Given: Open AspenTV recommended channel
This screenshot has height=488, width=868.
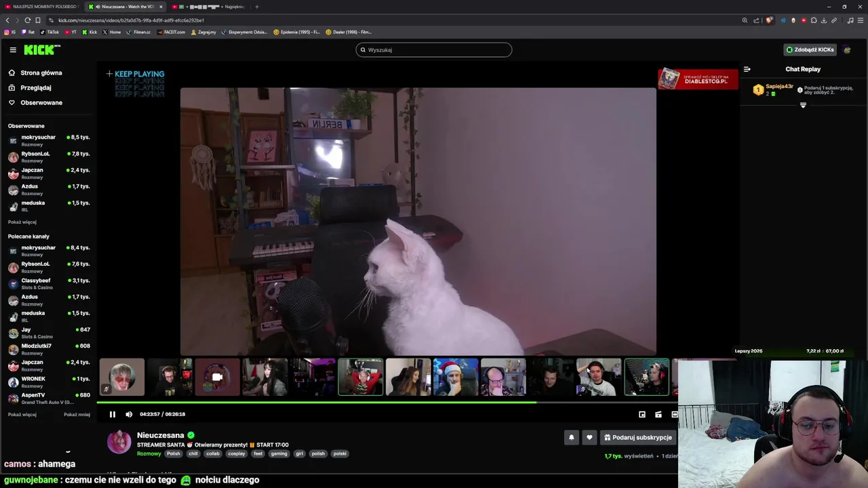Looking at the screenshot, I should pos(49,398).
